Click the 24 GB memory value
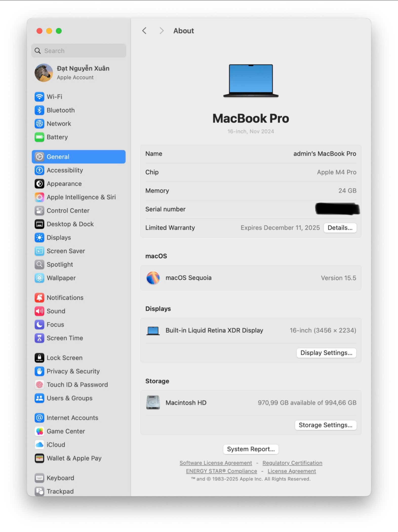398x532 pixels. point(347,190)
